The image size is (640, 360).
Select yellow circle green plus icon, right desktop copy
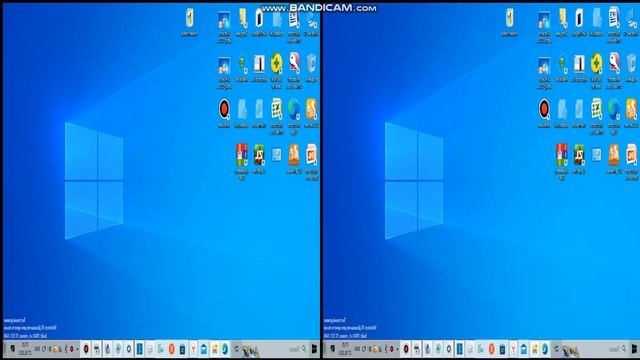[x=597, y=63]
